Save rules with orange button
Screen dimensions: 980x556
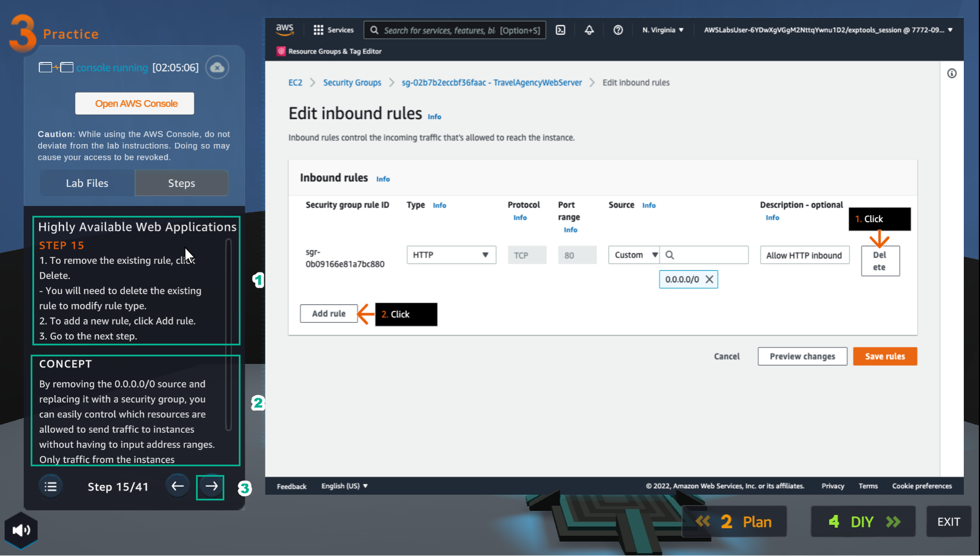pos(885,356)
